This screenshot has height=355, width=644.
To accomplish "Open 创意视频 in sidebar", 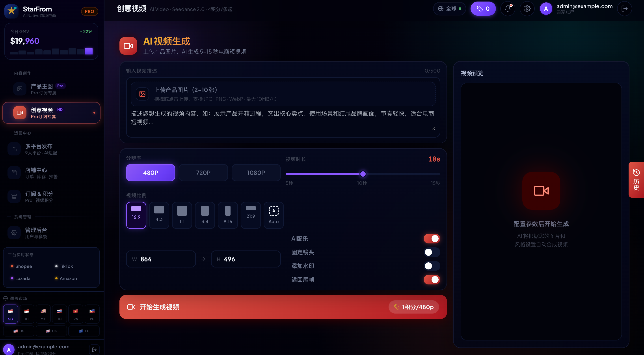I will coord(51,113).
